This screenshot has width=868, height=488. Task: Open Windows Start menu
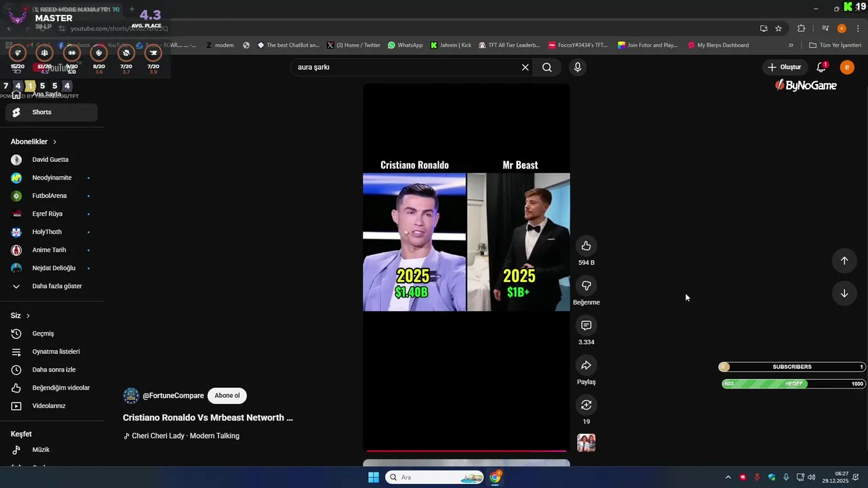(374, 477)
